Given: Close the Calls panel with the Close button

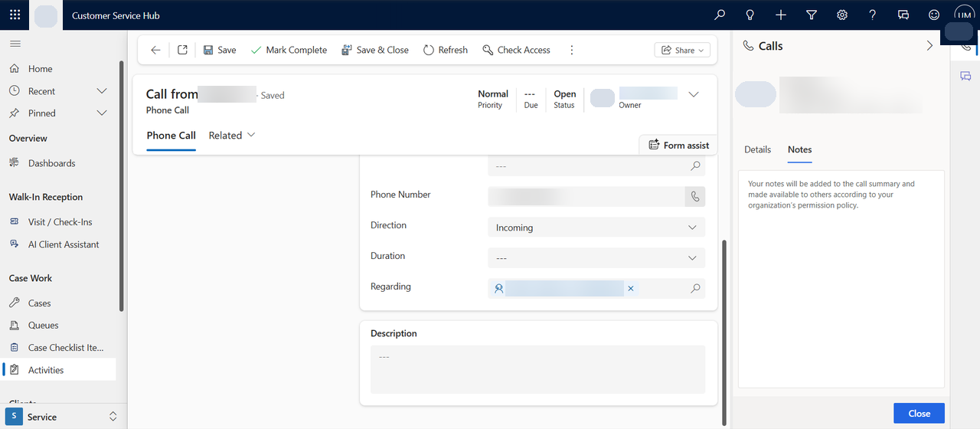Looking at the screenshot, I should [919, 413].
